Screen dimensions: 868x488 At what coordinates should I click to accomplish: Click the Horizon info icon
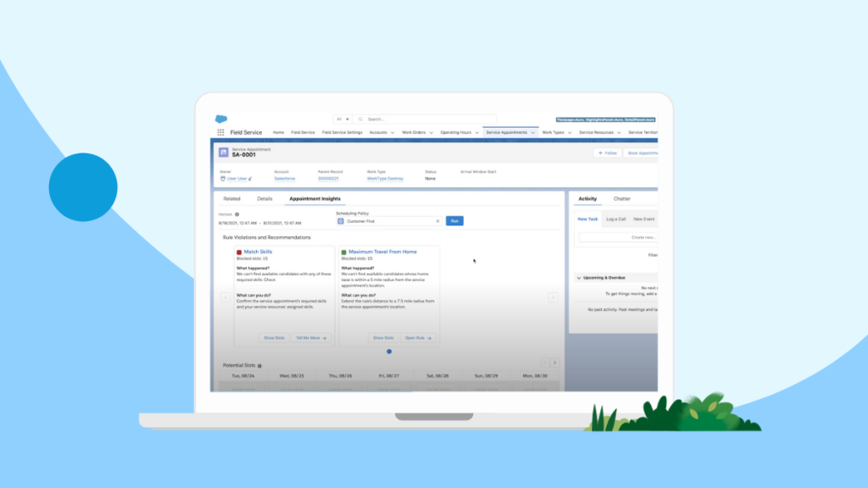(x=236, y=213)
